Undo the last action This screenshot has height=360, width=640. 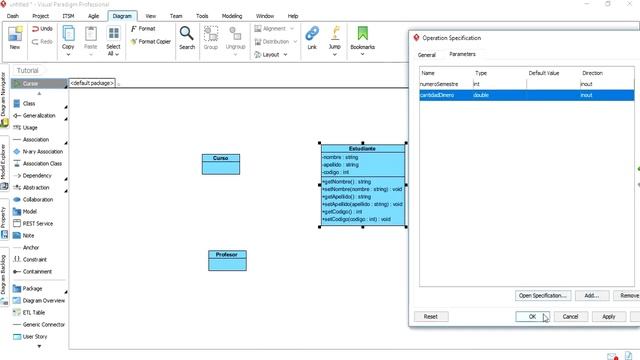pos(42,29)
